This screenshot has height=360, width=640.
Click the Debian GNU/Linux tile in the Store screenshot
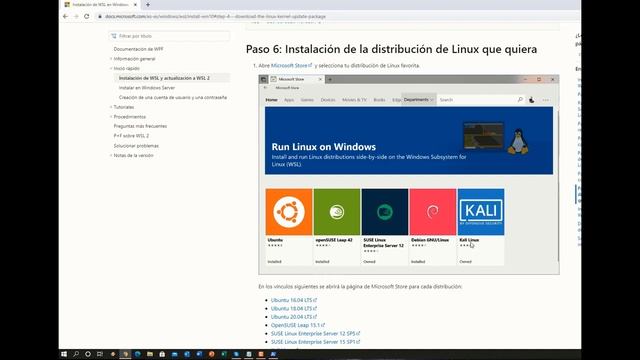pos(433,227)
